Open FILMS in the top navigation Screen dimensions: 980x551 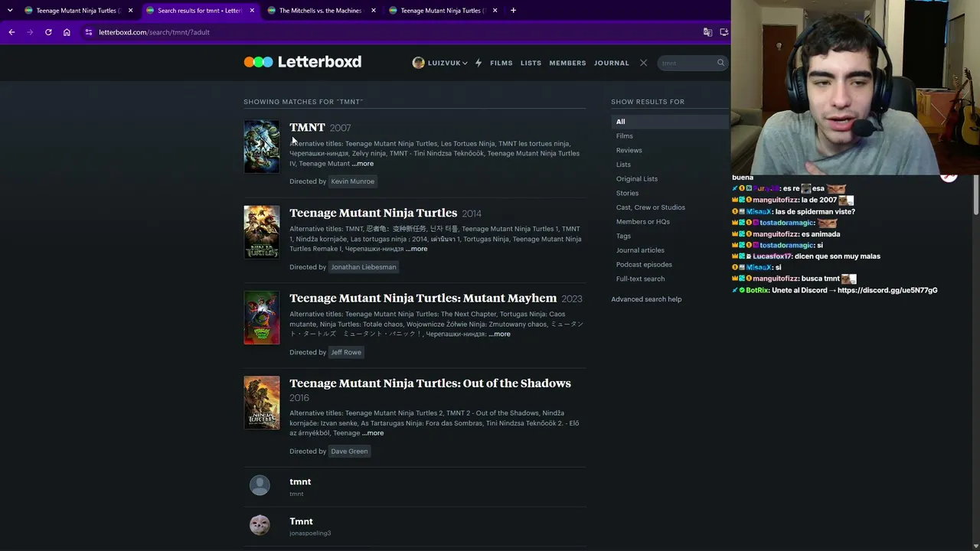click(501, 63)
